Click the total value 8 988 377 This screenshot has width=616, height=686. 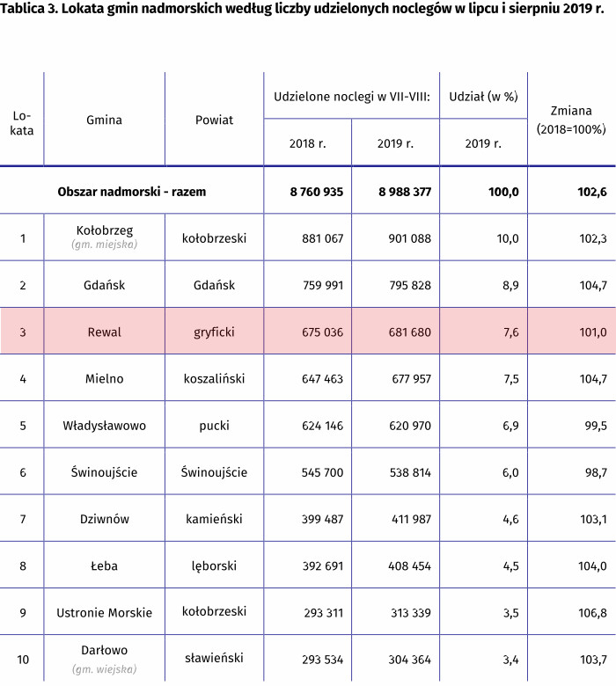405,192
